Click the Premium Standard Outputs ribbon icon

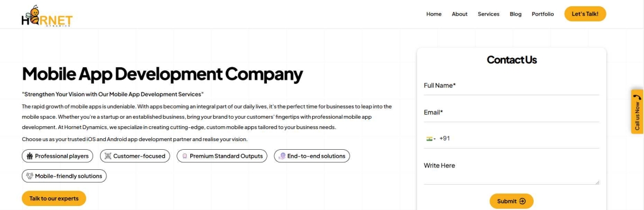185,156
